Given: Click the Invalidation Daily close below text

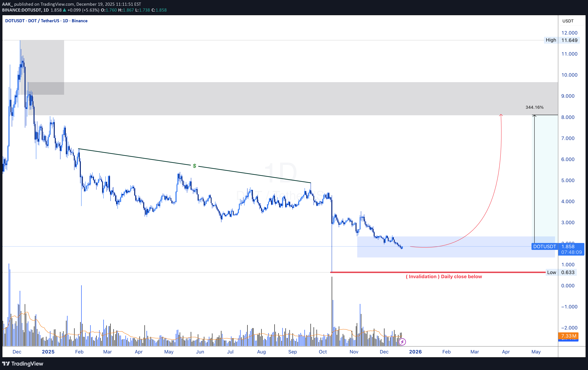Looking at the screenshot, I should click(x=444, y=277).
